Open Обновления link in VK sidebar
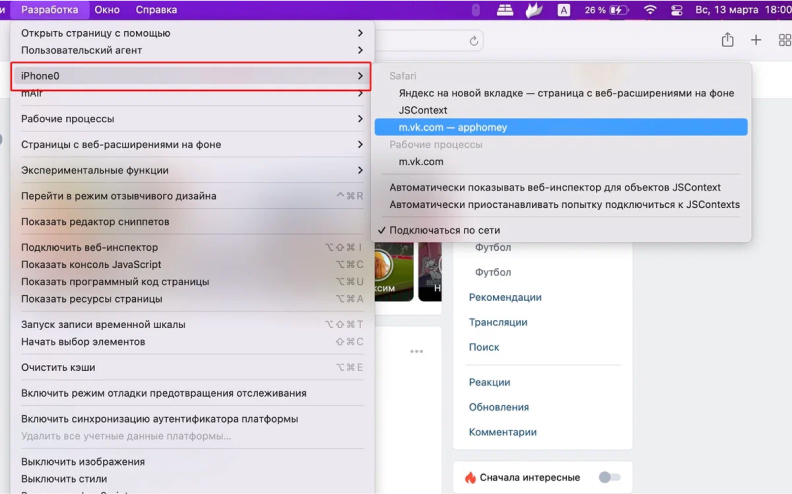The image size is (792, 494). [499, 407]
